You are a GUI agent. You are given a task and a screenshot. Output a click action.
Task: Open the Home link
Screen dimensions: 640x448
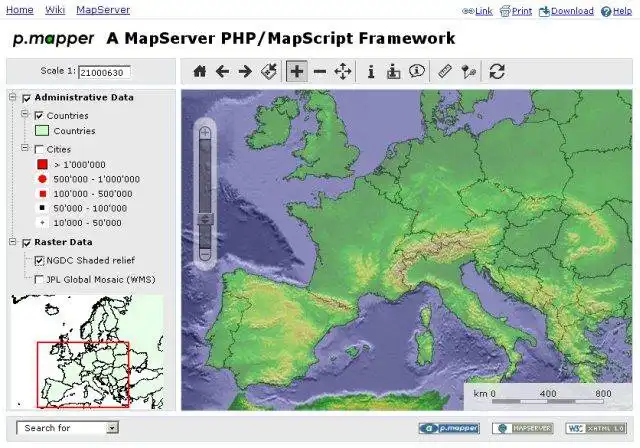coord(20,9)
